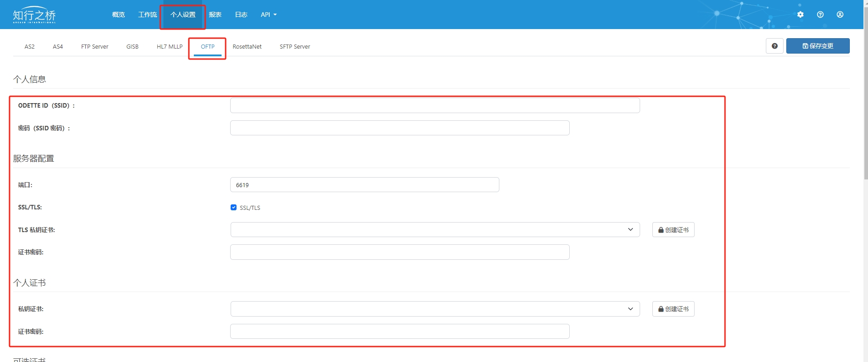The width and height of the screenshot is (868, 362).
Task: Uncheck the SSL/TLS checkbox
Action: [x=233, y=208]
